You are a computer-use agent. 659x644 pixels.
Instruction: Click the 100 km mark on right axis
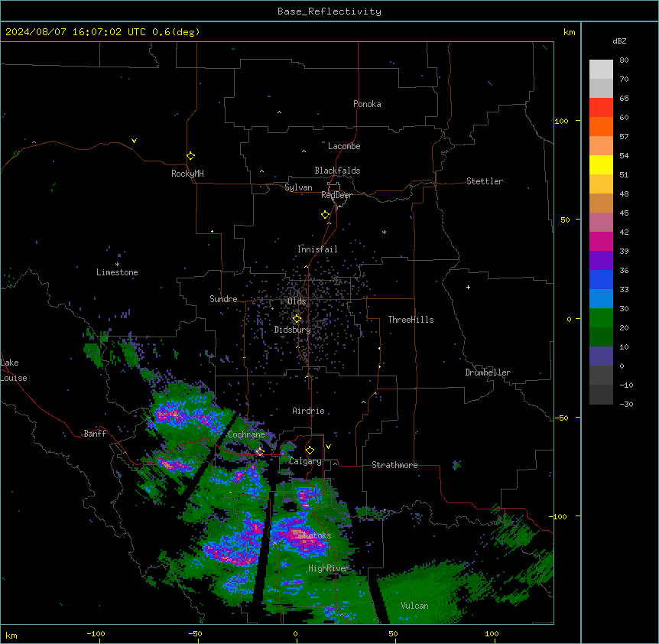561,121
